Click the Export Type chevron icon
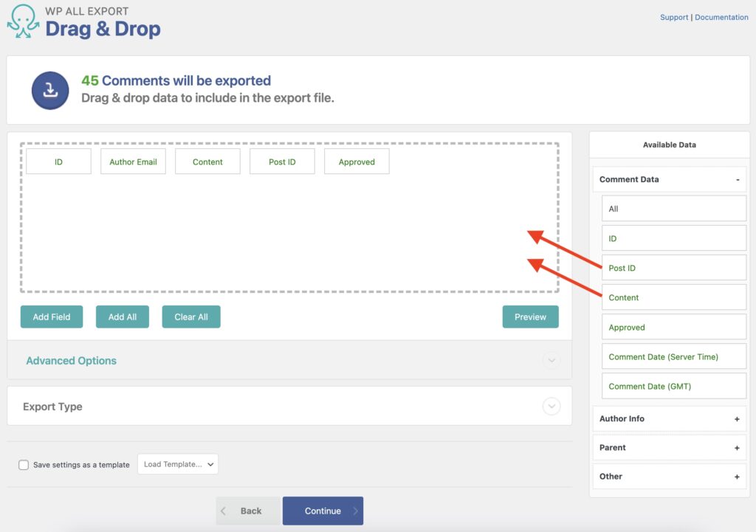756x532 pixels. [x=551, y=406]
